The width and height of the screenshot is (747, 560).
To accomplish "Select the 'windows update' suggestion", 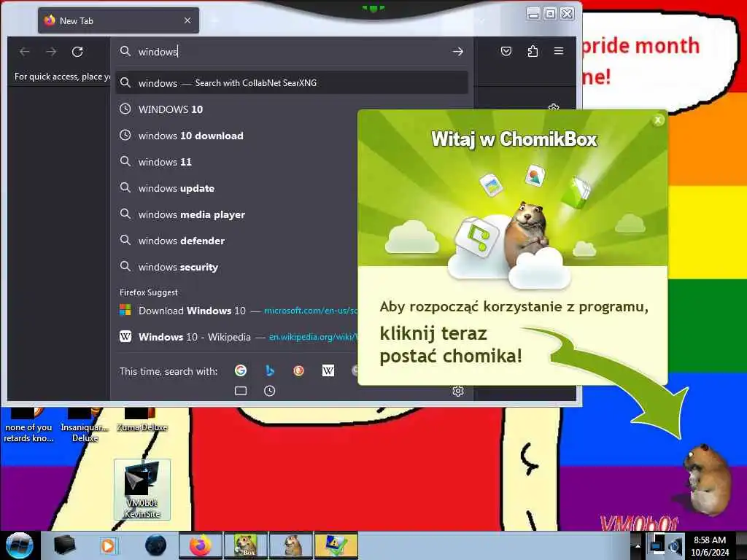I will pyautogui.click(x=236, y=188).
